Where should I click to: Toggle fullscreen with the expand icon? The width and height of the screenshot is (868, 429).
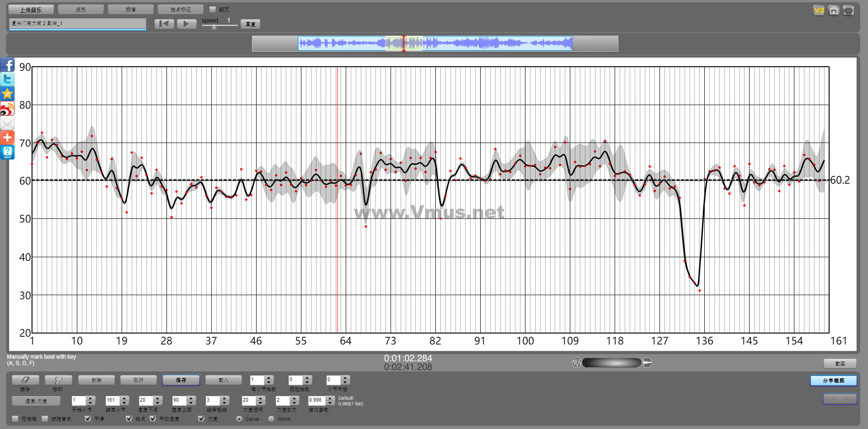click(848, 11)
